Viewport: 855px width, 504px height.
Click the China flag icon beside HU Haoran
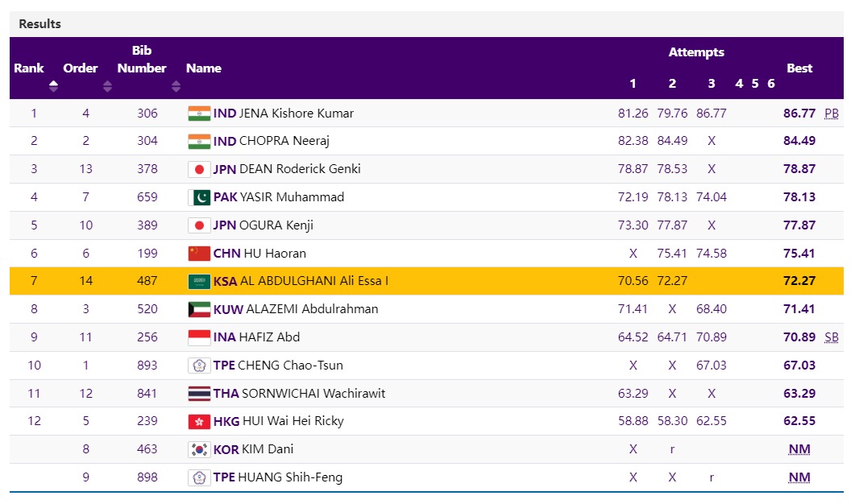click(198, 254)
